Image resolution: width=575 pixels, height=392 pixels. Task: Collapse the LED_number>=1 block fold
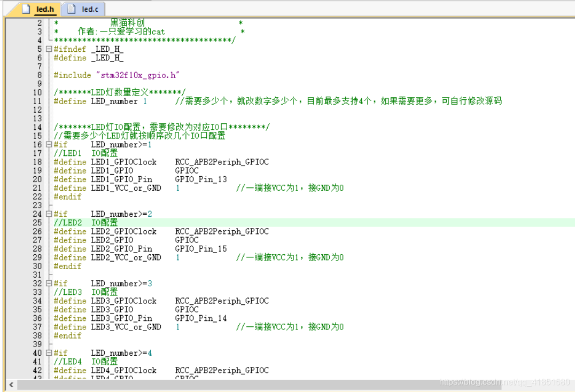click(x=49, y=144)
